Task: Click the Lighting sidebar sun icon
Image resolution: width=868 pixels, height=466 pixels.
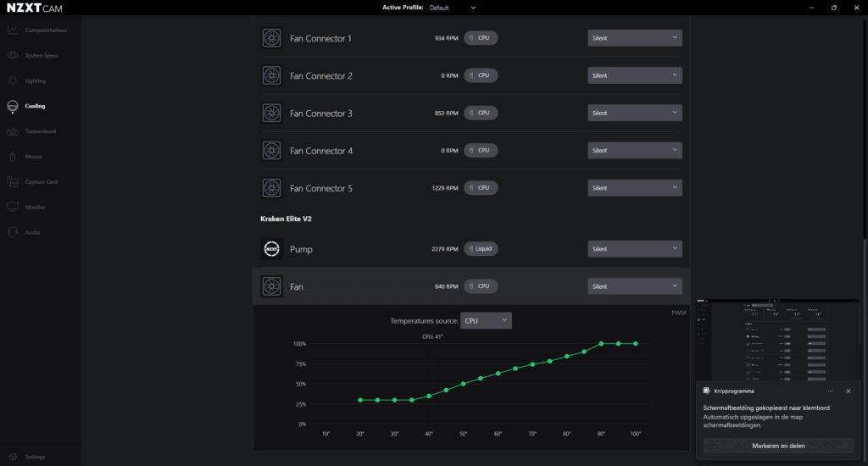Action: tap(13, 80)
